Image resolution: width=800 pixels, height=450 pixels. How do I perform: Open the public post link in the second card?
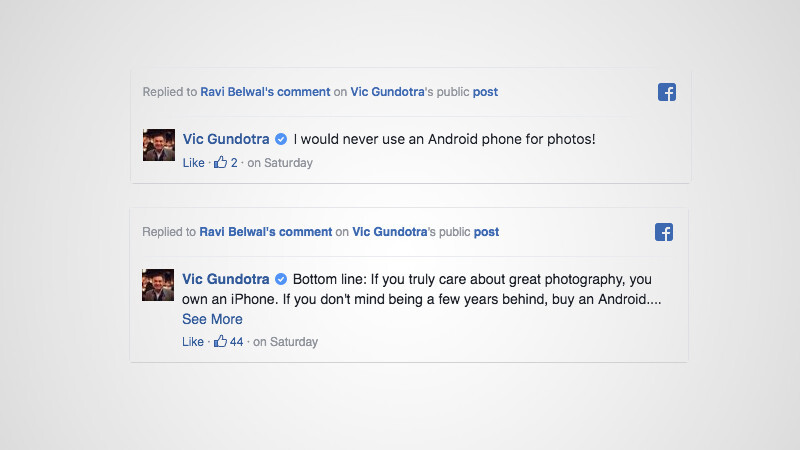point(486,232)
